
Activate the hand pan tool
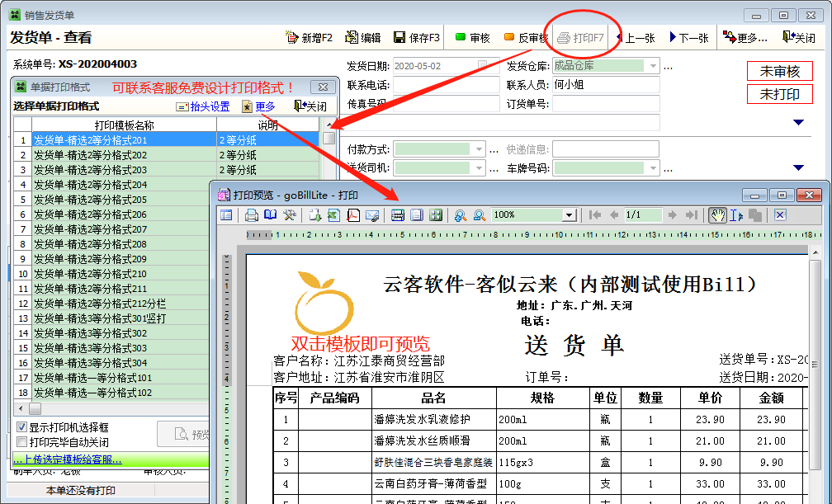pos(717,214)
